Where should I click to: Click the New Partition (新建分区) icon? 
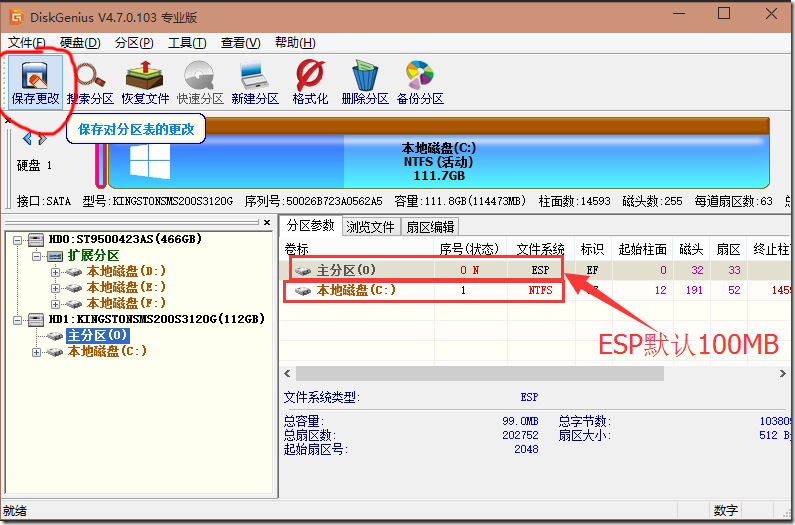[255, 82]
